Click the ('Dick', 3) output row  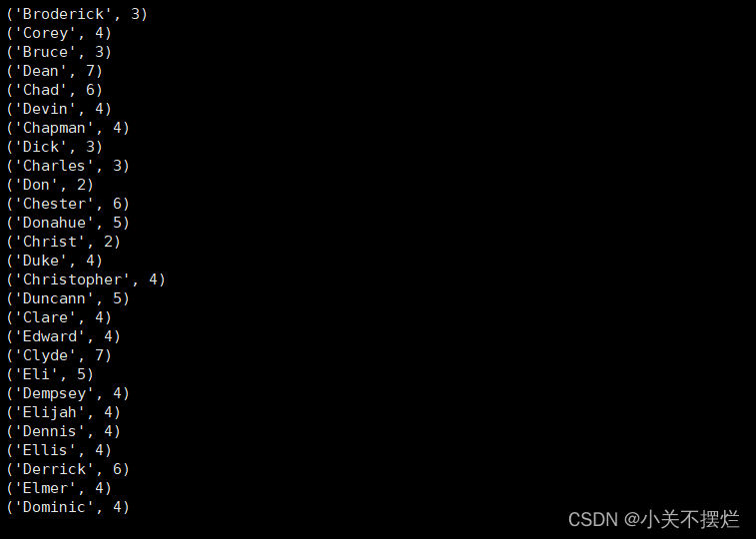pos(55,147)
